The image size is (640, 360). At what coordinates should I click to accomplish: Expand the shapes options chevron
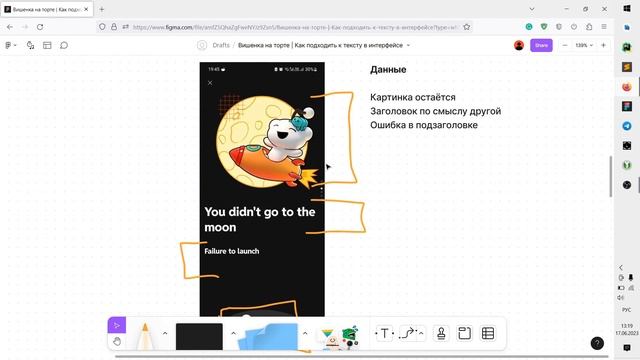tap(233, 333)
